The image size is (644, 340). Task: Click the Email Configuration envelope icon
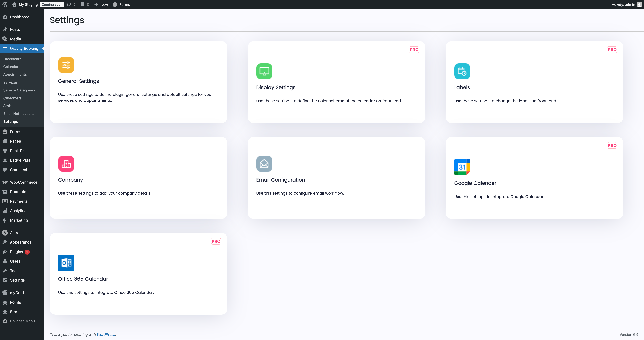coord(264,164)
